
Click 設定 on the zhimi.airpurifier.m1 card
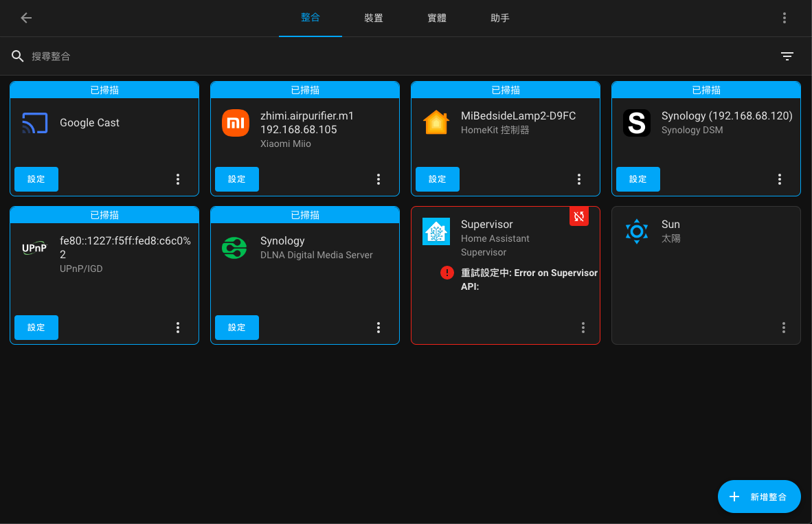pos(236,179)
